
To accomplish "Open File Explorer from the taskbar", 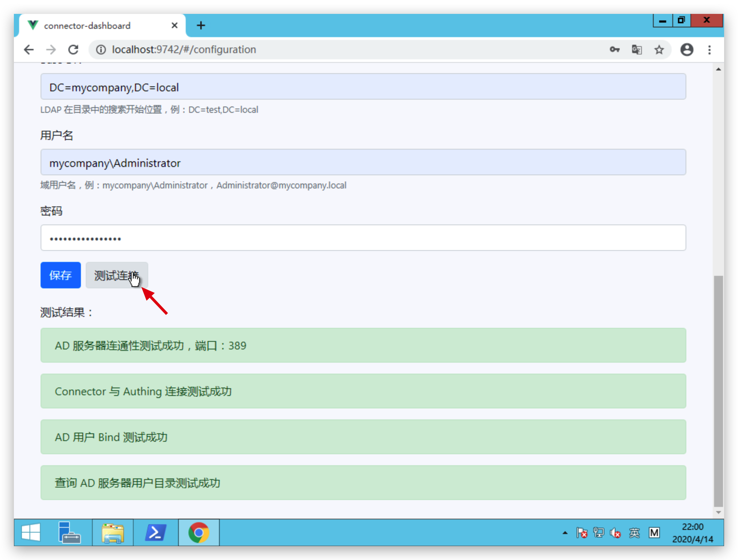I will pos(113,533).
